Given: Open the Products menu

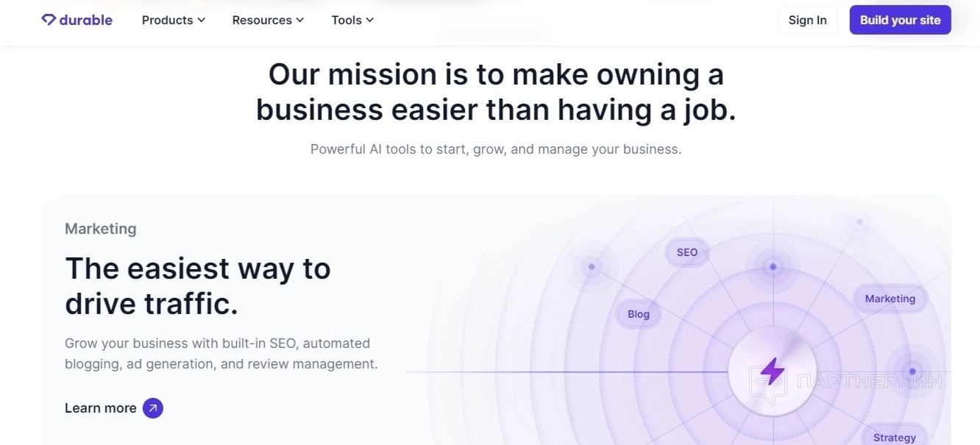Looking at the screenshot, I should (168, 21).
